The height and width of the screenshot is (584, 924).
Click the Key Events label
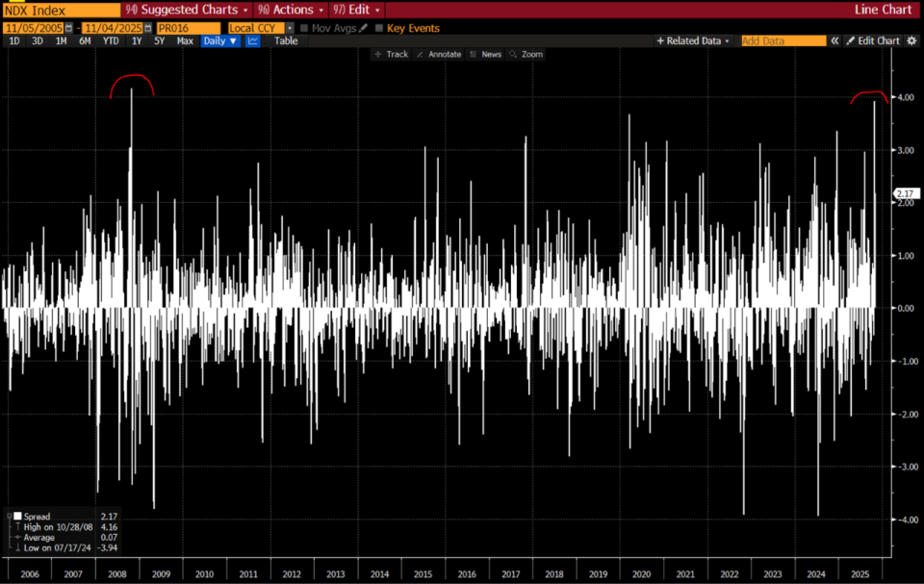pyautogui.click(x=413, y=28)
